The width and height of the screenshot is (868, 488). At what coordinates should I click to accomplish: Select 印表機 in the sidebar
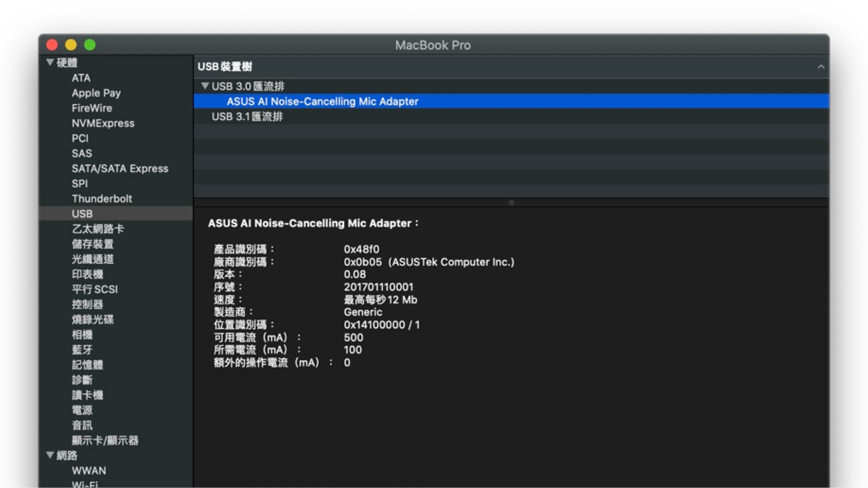click(x=87, y=274)
